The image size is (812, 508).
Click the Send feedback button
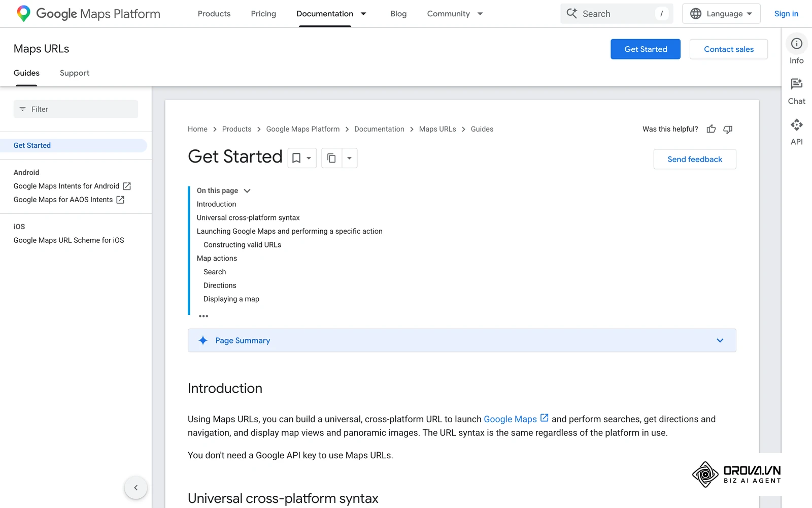[695, 159]
